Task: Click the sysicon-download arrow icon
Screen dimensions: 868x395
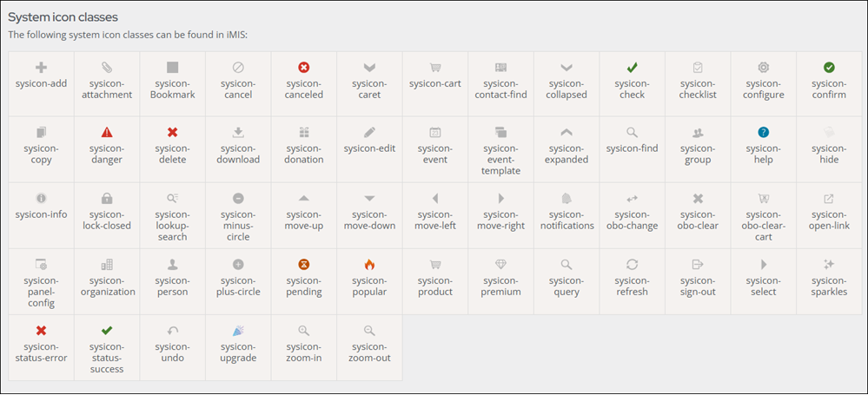Action: point(238,133)
